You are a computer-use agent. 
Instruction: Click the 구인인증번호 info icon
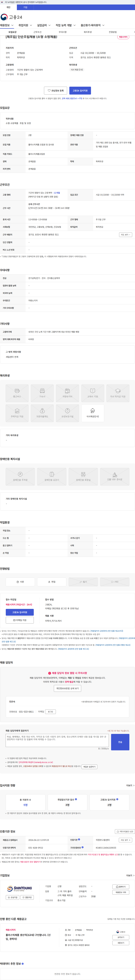click(82, 847)
